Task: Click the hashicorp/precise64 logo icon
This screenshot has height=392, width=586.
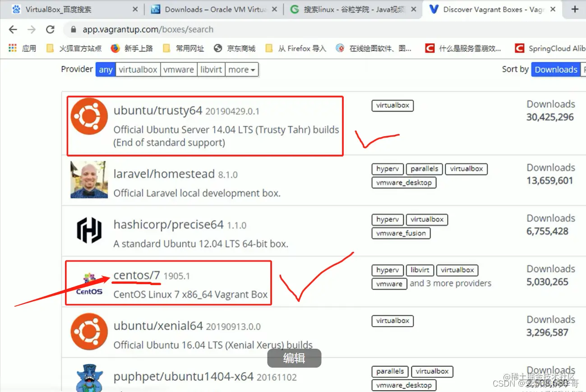Action: (89, 230)
